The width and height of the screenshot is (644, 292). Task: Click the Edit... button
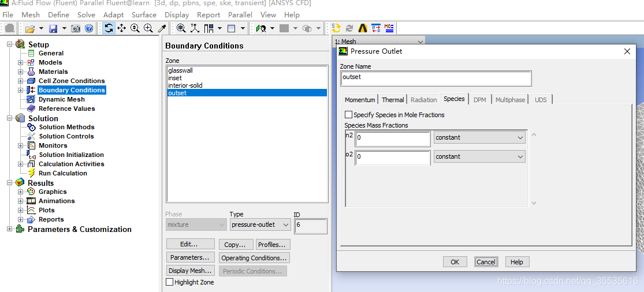pyautogui.click(x=190, y=244)
